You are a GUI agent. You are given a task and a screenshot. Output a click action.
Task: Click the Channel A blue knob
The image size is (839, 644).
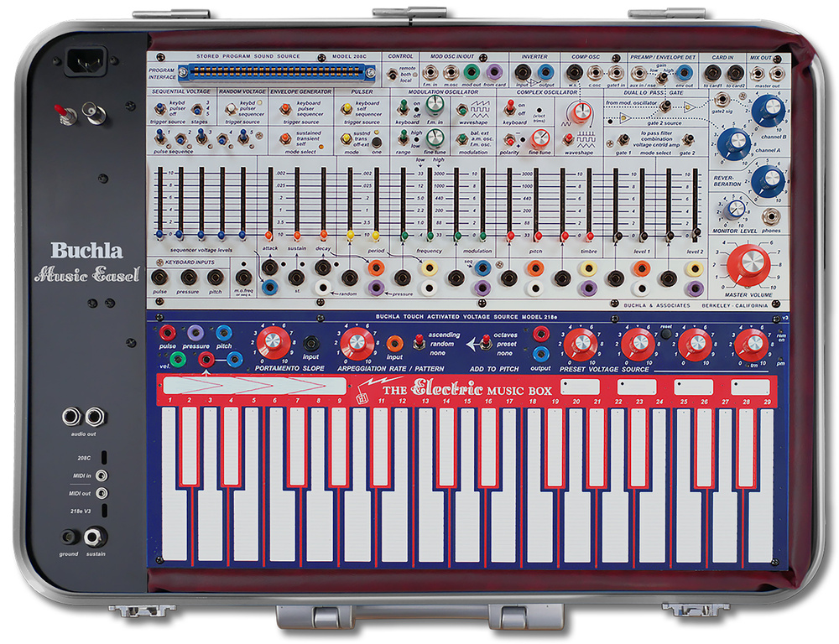point(734,144)
